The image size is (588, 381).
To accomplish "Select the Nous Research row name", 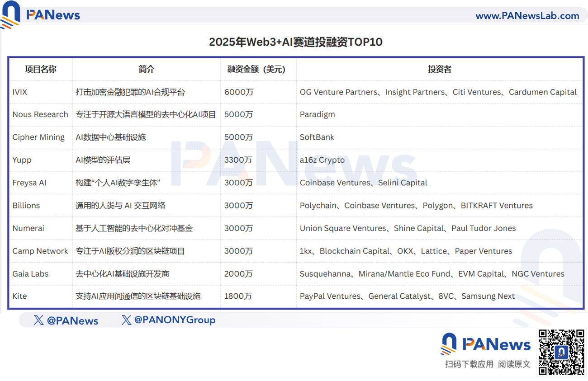I will pos(40,114).
